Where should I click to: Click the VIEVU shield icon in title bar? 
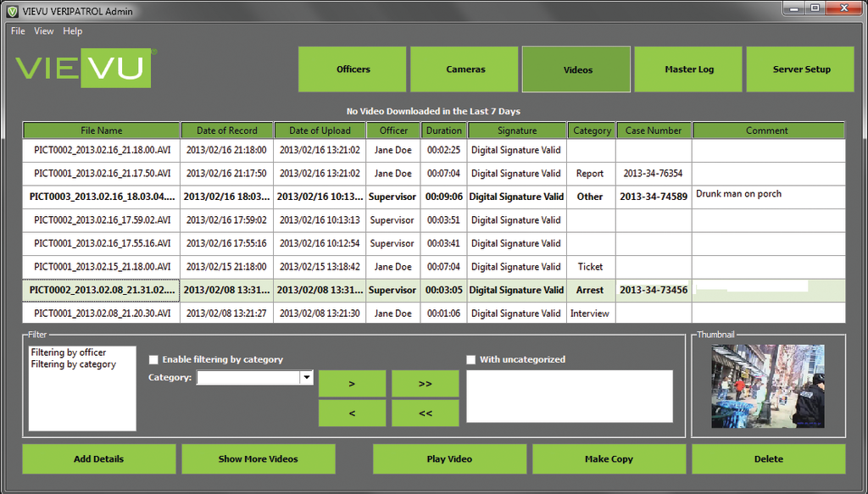click(10, 11)
